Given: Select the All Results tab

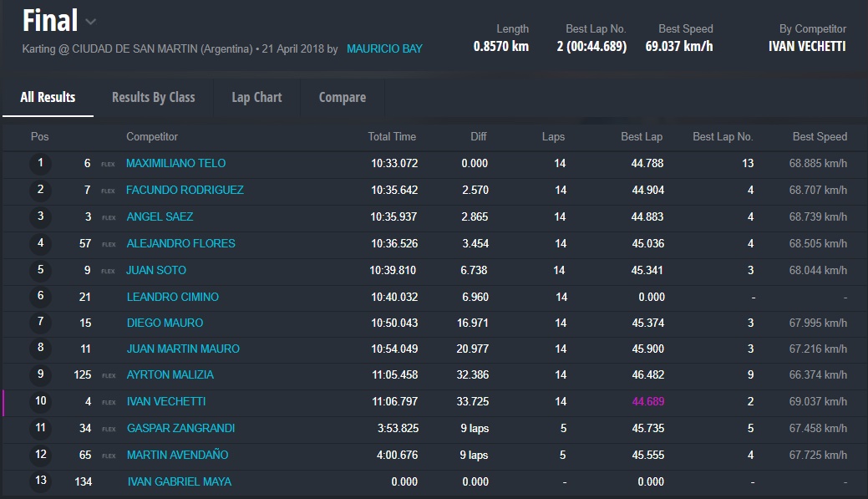Looking at the screenshot, I should tap(48, 98).
